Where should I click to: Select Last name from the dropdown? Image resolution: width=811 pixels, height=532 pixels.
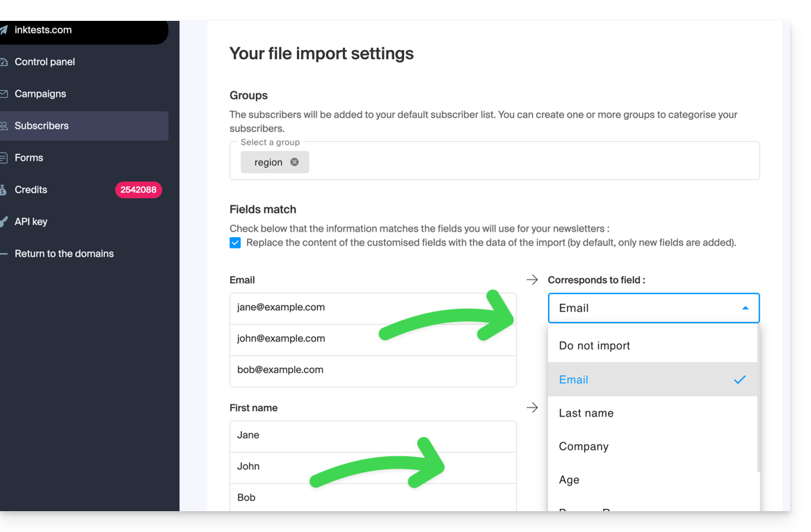tap(586, 413)
